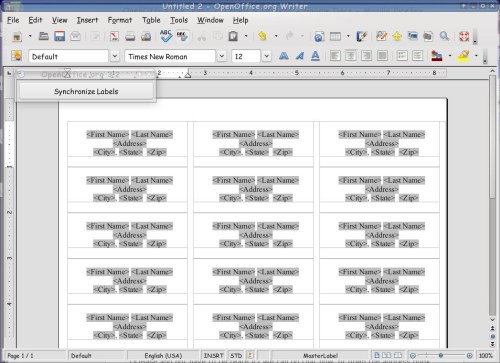Run the spelling and grammar check
This screenshot has width=500, height=363.
(x=166, y=36)
